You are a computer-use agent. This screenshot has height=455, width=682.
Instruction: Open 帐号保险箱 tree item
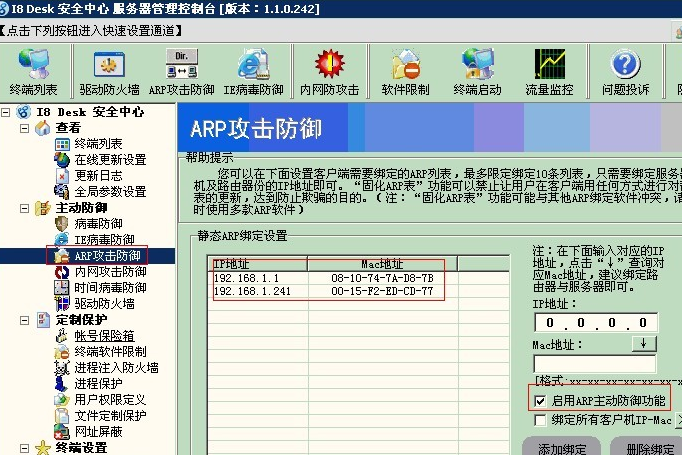[x=104, y=336]
